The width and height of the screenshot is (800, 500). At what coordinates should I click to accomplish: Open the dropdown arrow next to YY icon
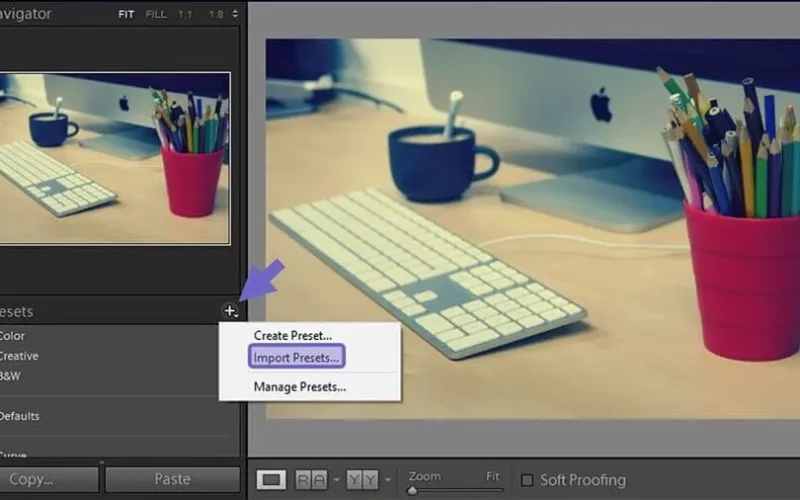click(388, 480)
